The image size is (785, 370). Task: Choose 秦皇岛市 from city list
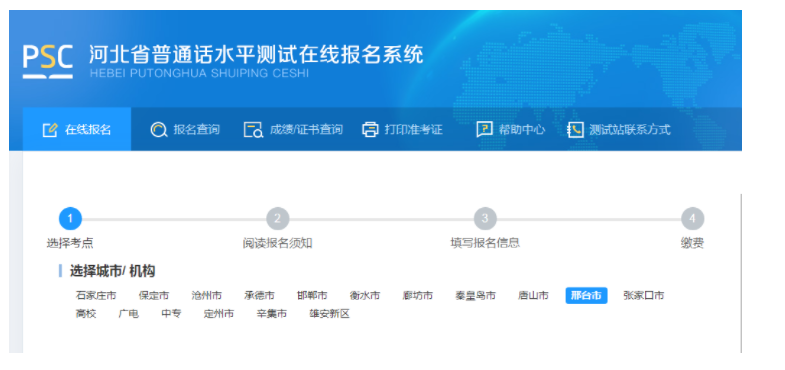coord(475,295)
